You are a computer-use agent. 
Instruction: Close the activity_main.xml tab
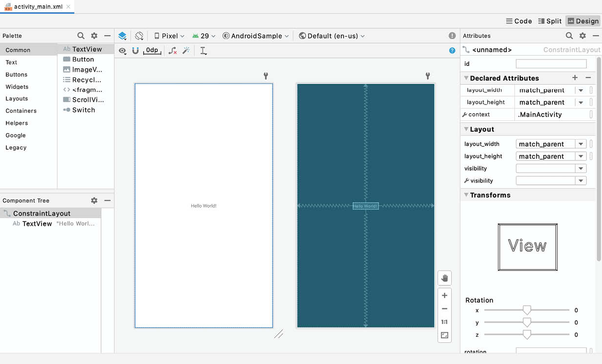[68, 6]
